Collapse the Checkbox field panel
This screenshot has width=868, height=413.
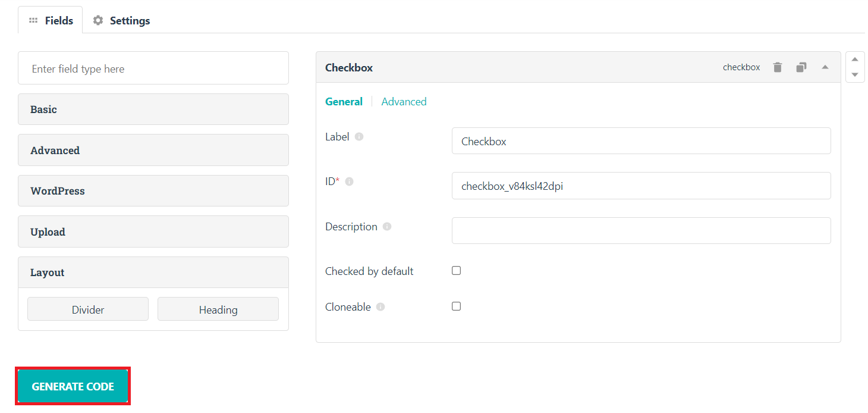[x=825, y=67]
